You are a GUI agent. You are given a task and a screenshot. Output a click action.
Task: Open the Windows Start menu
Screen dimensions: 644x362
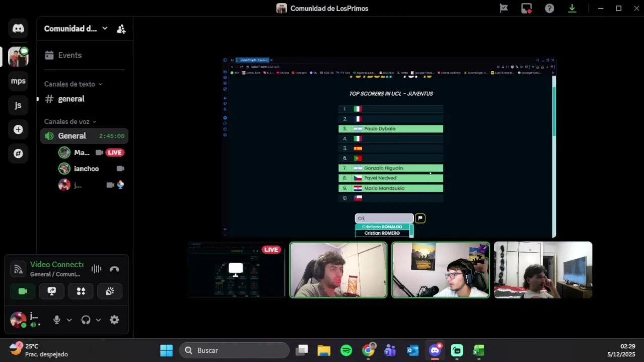[167, 350]
